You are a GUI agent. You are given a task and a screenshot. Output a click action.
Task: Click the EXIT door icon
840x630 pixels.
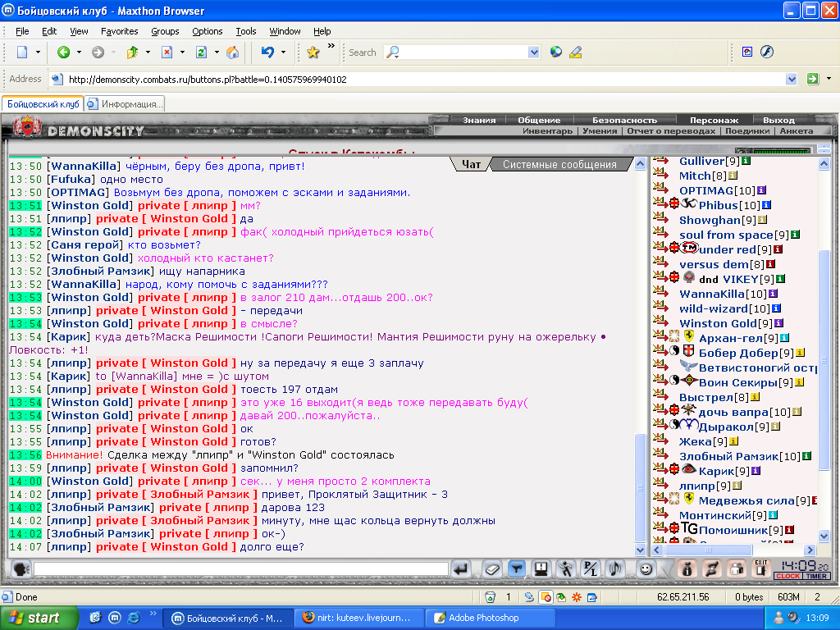click(761, 569)
